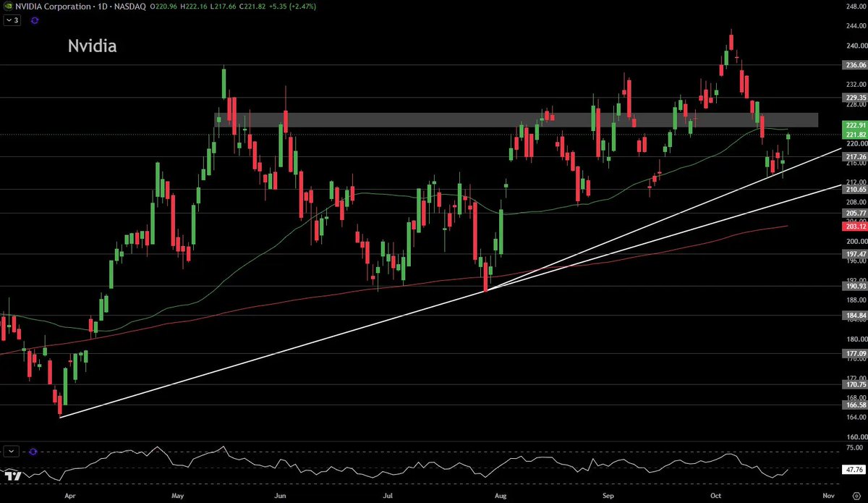Select the 'Nvidia' text annotation on chart

click(x=93, y=46)
